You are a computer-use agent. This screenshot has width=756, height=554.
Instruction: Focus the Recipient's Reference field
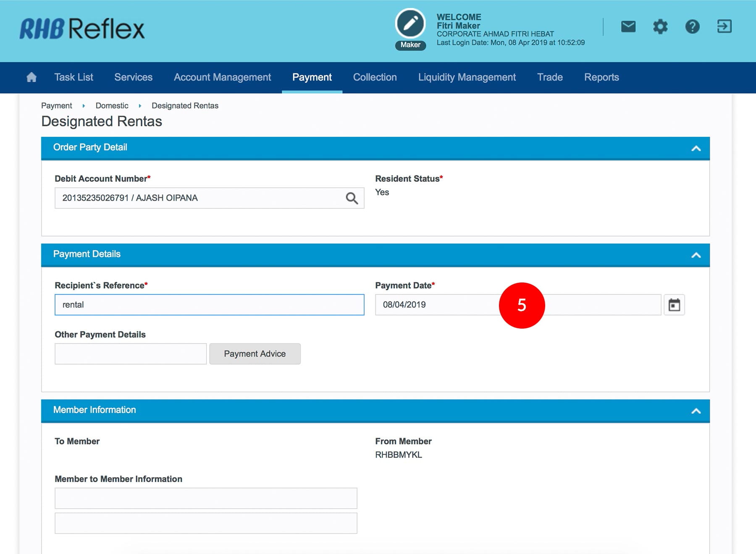click(x=209, y=305)
